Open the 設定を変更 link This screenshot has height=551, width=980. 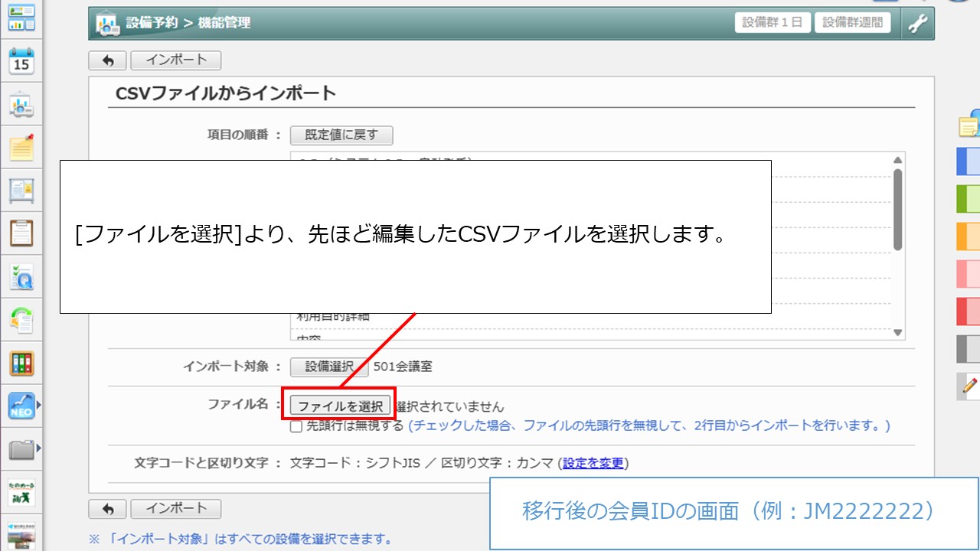pos(593,463)
